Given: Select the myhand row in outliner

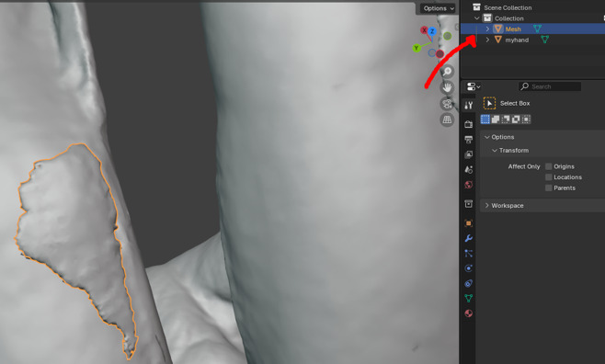Looking at the screenshot, I should (x=532, y=40).
